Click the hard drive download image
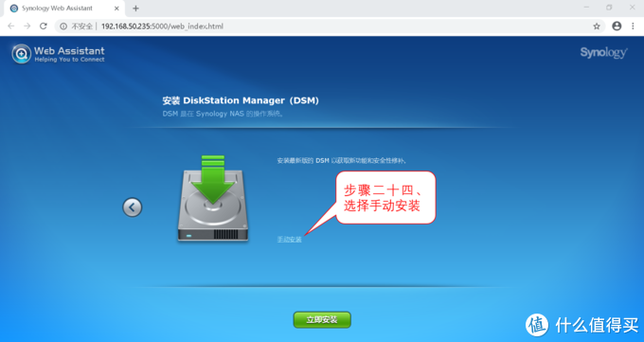Image resolution: width=644 pixels, height=342 pixels. pos(213,198)
